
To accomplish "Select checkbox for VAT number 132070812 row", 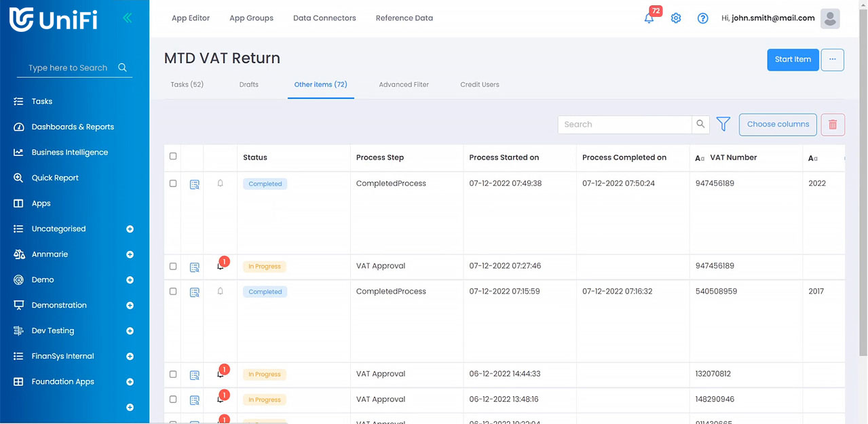I will tap(173, 374).
